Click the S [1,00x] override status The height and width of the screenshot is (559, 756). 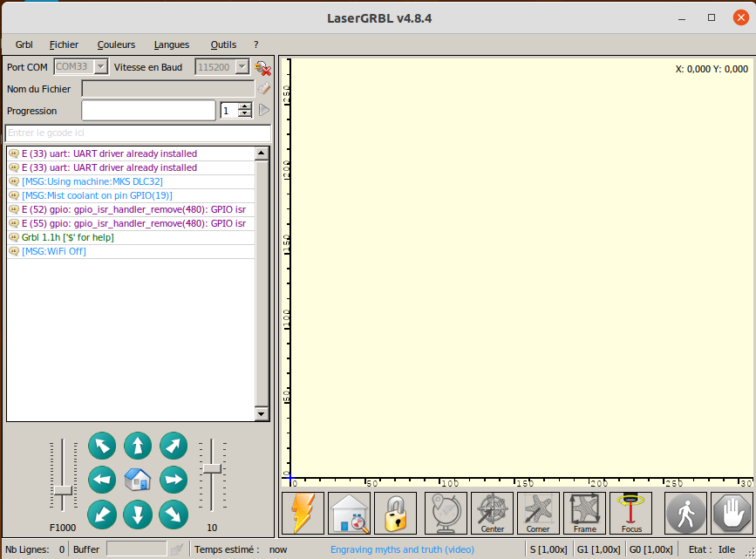548,549
